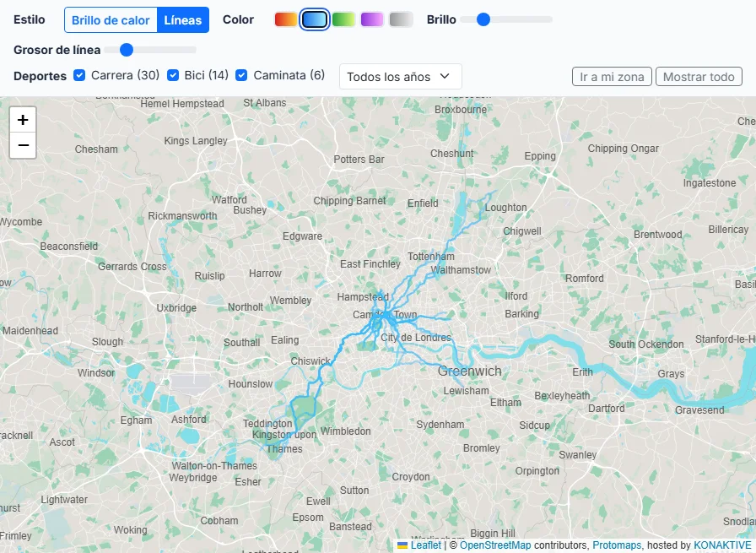
Task: Open the KONAKTIVE link
Action: pos(722,545)
